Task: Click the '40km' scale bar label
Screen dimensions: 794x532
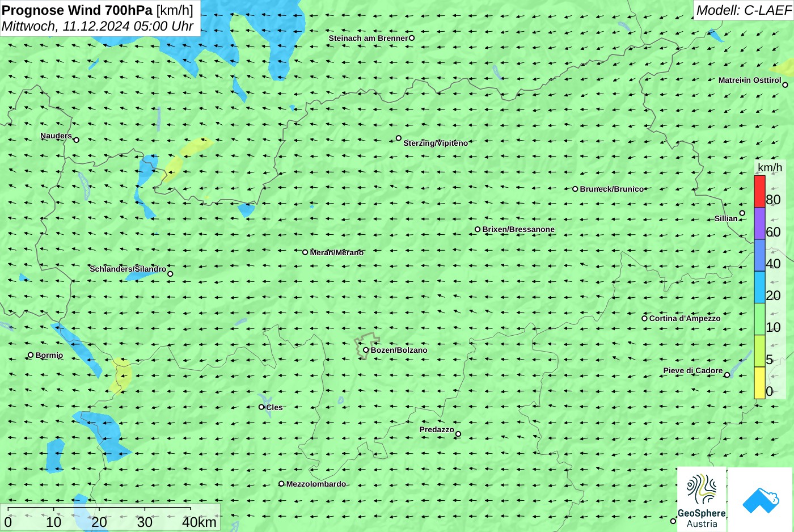Action: click(200, 522)
